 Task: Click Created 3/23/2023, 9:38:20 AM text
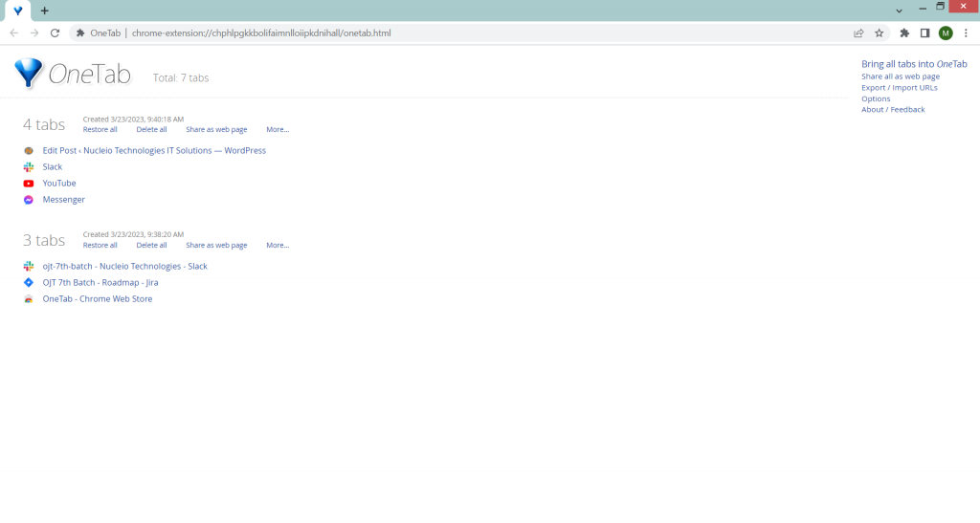[x=133, y=234]
